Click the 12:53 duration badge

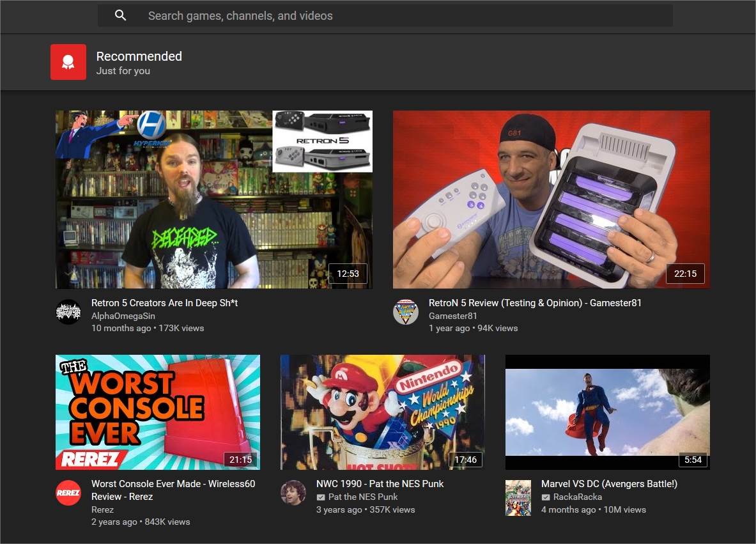coord(348,274)
